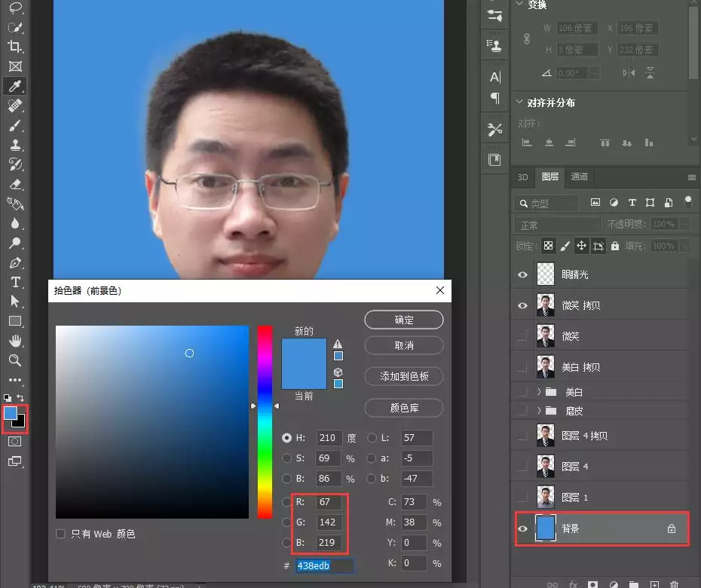Select the Crop tool
Image resolution: width=701 pixels, height=588 pixels.
click(x=15, y=47)
